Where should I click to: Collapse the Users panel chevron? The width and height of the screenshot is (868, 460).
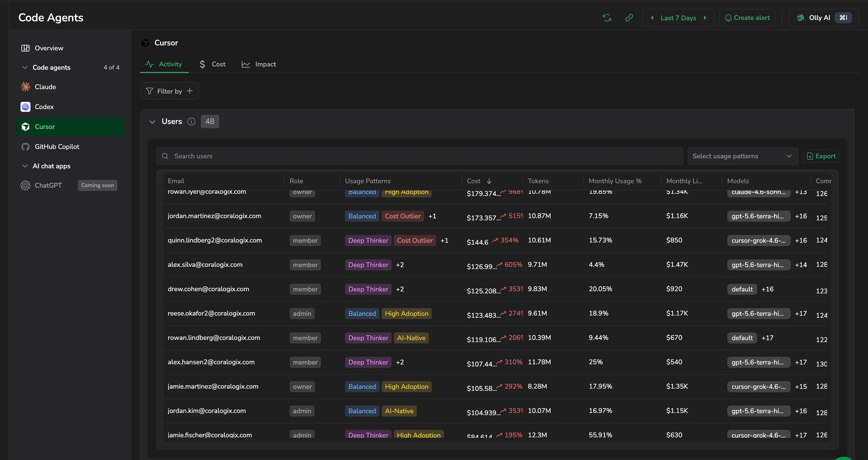152,122
